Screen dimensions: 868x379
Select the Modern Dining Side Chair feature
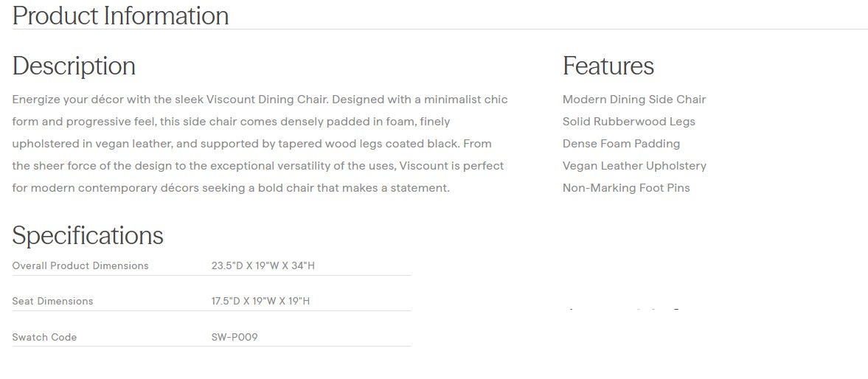(633, 100)
